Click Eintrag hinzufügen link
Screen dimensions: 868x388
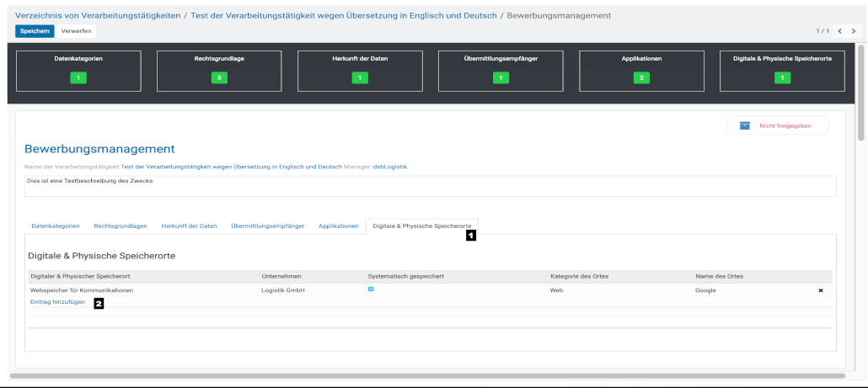pyautogui.click(x=57, y=301)
